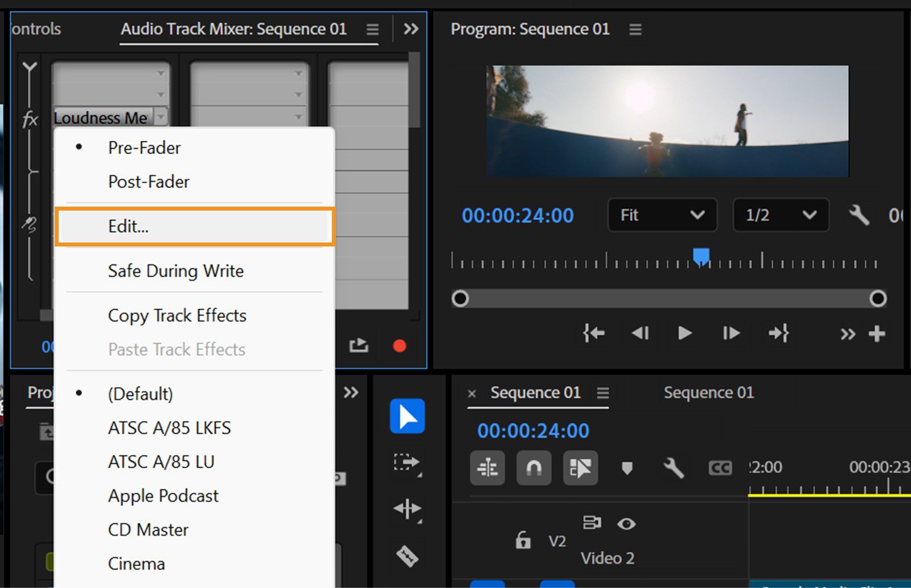The width and height of the screenshot is (911, 588).
Task: Open the 1/2 playback resolution dropdown
Action: click(780, 216)
